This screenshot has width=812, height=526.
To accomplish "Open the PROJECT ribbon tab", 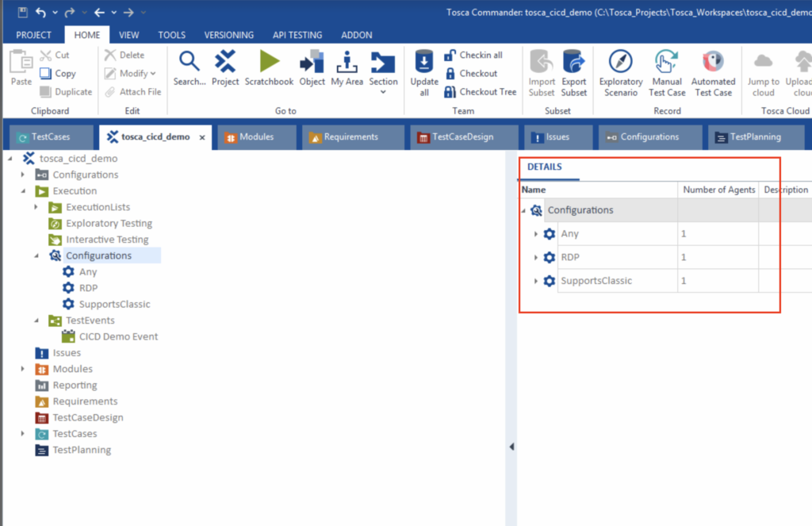I will coord(33,35).
